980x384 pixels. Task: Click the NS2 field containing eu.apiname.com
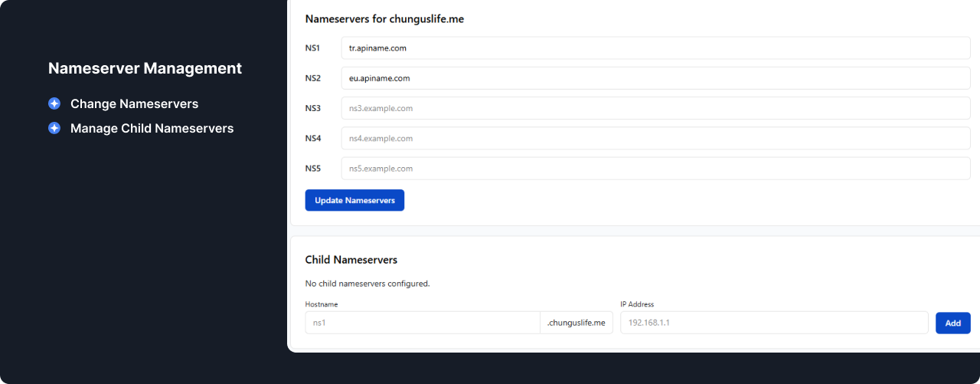655,78
